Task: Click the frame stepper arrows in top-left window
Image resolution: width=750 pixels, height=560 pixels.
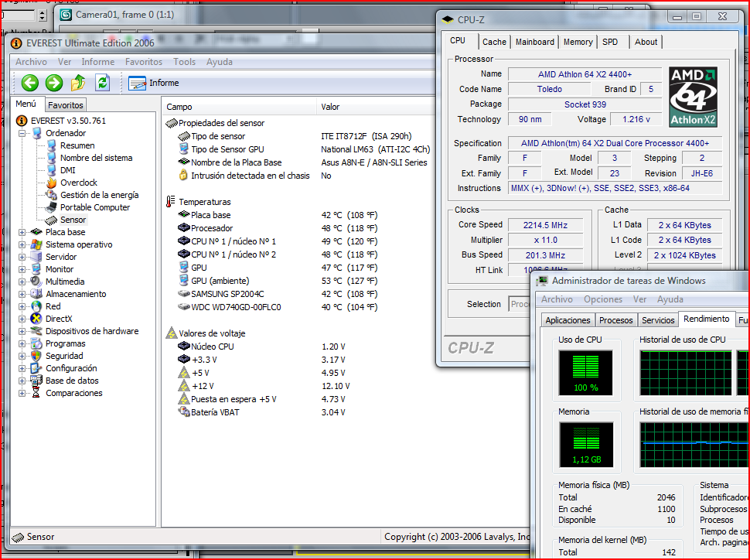Action: click(x=43, y=15)
